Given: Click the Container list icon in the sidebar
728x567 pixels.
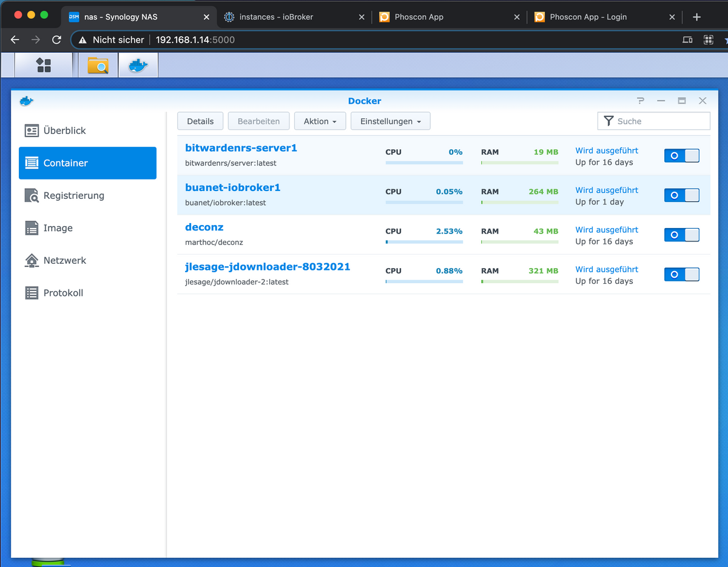Looking at the screenshot, I should coord(32,163).
